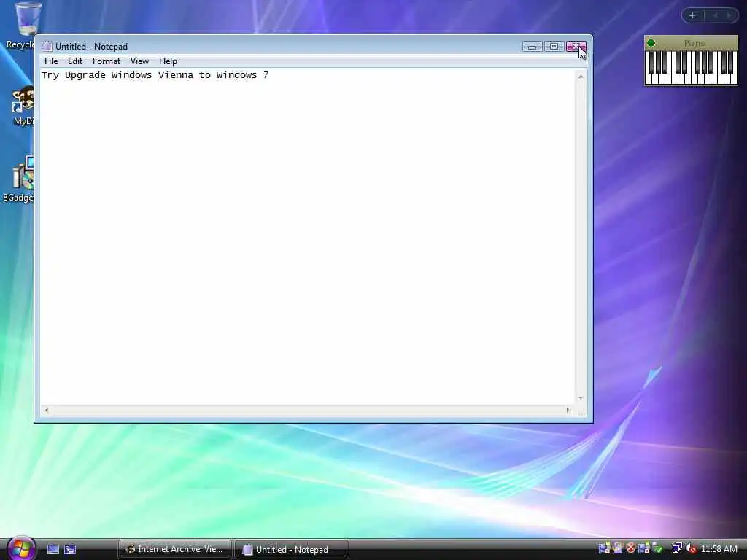747x560 pixels.
Task: Click the vertical scrollbar up arrow in Notepad
Action: (581, 77)
